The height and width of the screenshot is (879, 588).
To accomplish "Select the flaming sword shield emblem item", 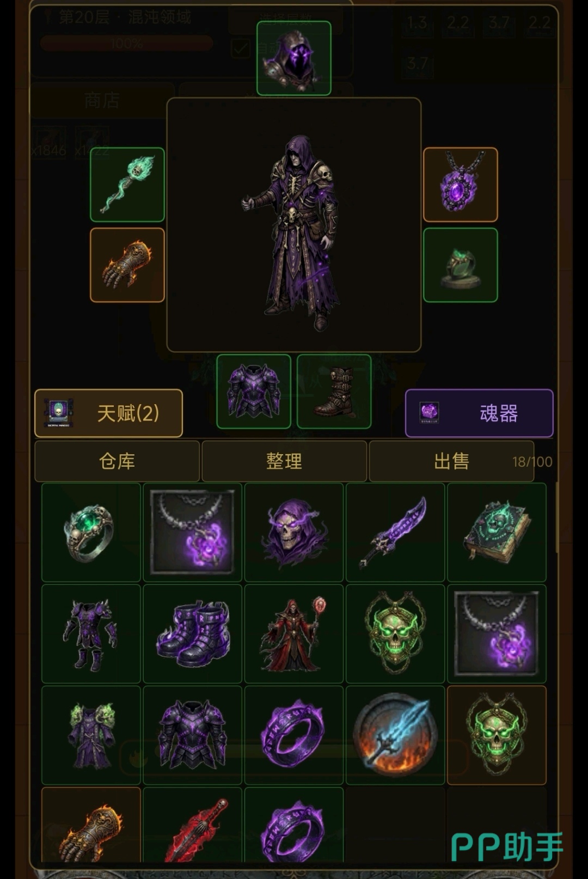I will [395, 735].
